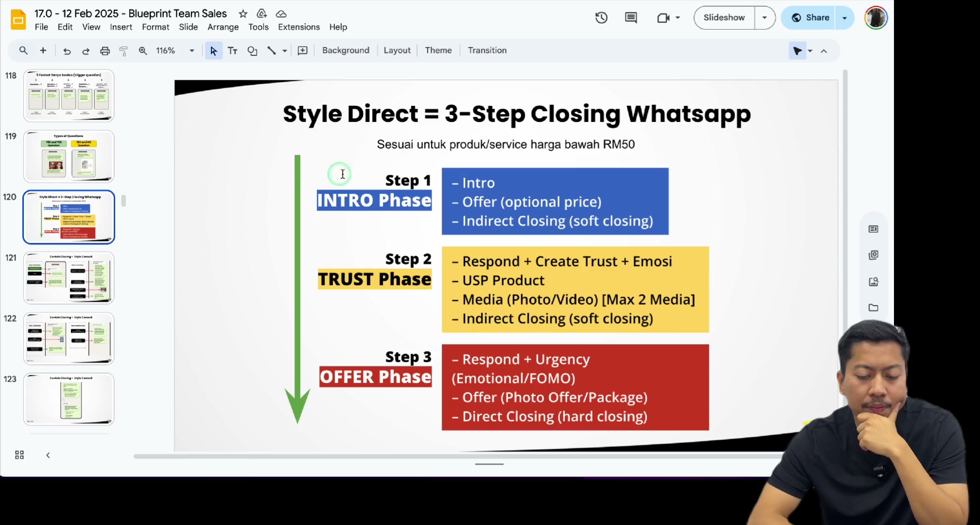Choose the select cursor tool
The width and height of the screenshot is (980, 525).
pyautogui.click(x=213, y=51)
